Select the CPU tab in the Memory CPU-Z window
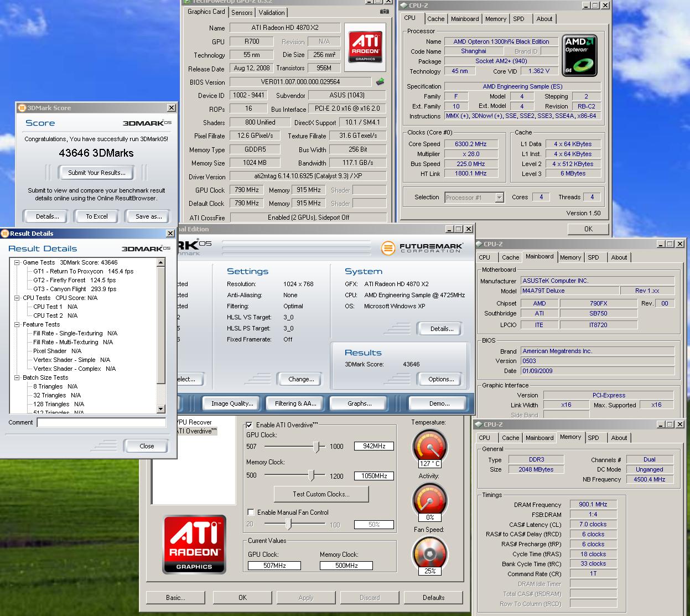Viewport: 690px width, 616px height. tap(484, 438)
